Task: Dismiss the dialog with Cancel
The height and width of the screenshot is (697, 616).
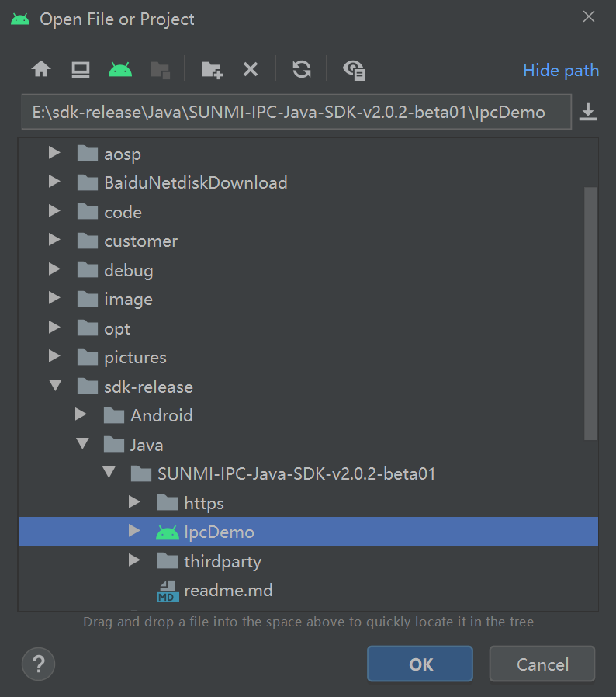Action: 542,664
